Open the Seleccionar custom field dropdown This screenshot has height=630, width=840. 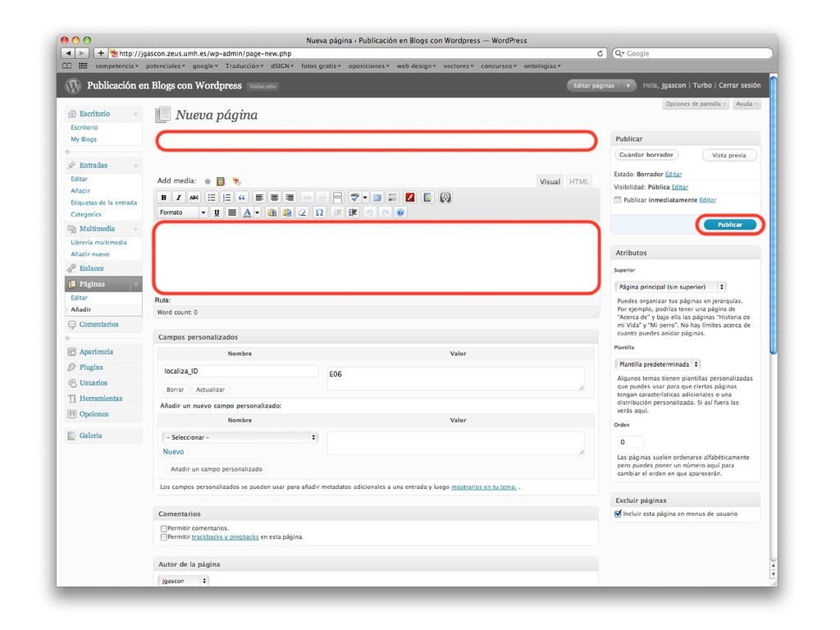pyautogui.click(x=240, y=437)
